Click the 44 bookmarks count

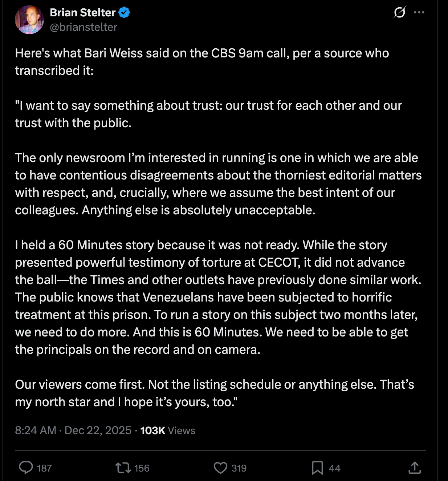click(334, 468)
